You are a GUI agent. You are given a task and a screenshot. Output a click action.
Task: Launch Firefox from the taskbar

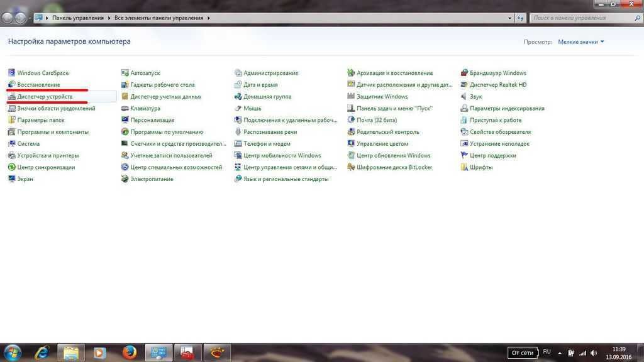pos(130,352)
